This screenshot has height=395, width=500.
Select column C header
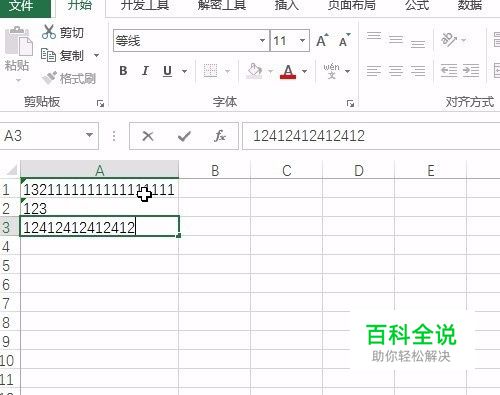pos(287,170)
